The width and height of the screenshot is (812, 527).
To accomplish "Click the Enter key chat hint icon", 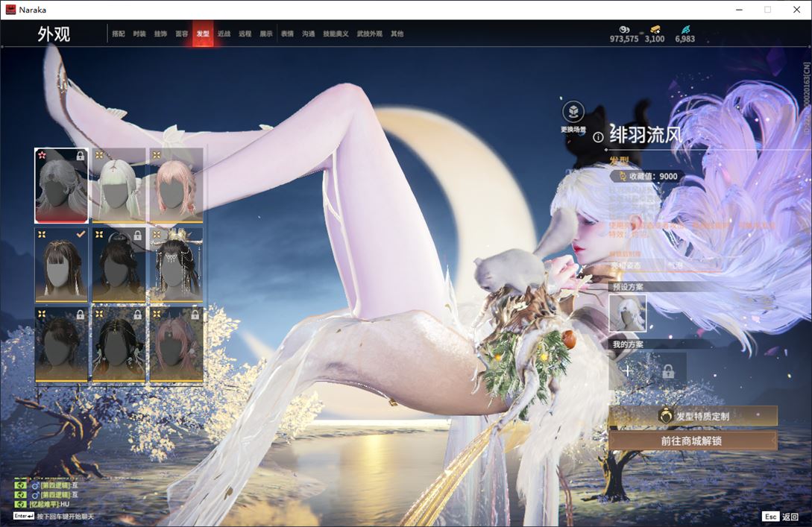I will (x=24, y=516).
